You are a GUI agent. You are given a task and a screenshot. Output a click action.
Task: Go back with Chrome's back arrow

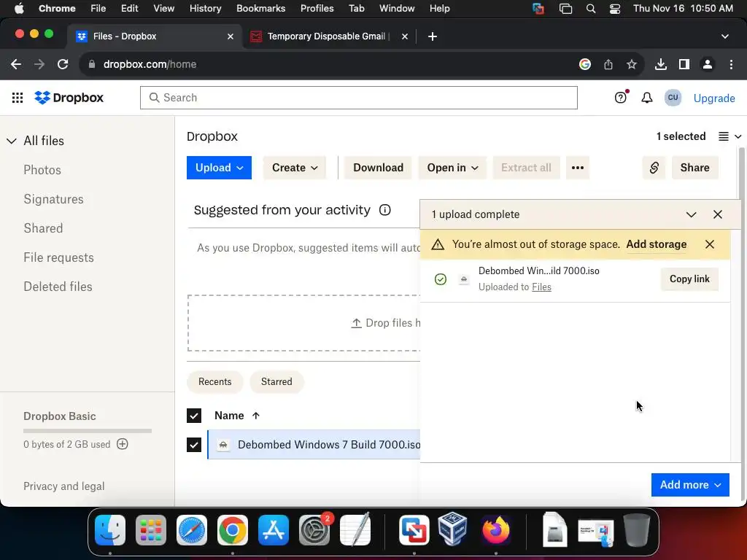click(x=16, y=64)
